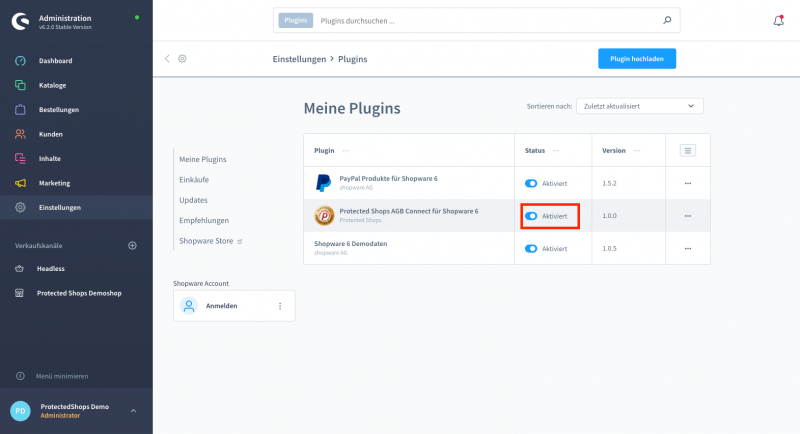Open Shopware account three-dot options
800x434 pixels.
click(280, 306)
